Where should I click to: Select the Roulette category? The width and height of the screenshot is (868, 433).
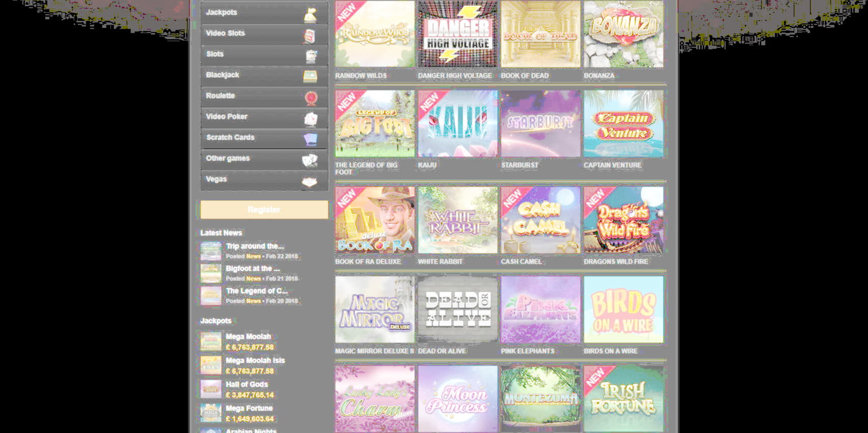point(264,97)
